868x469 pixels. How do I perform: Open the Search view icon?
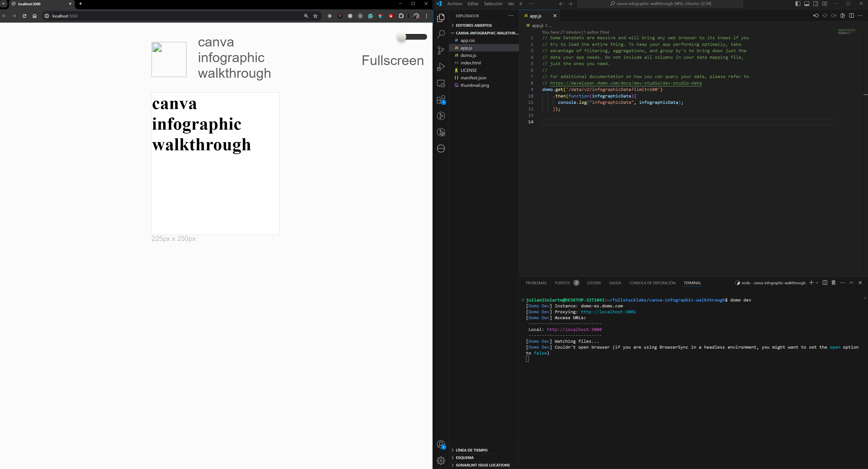pos(441,34)
